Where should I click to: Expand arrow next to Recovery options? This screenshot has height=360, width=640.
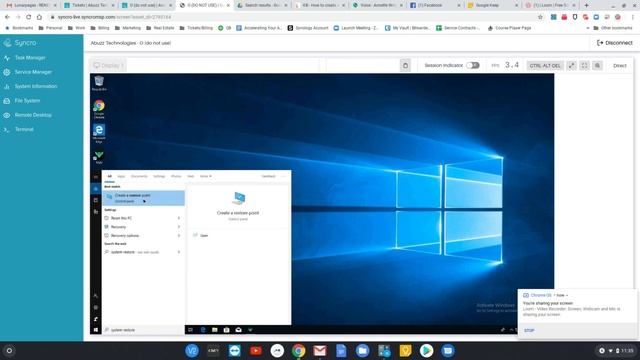[x=179, y=236]
